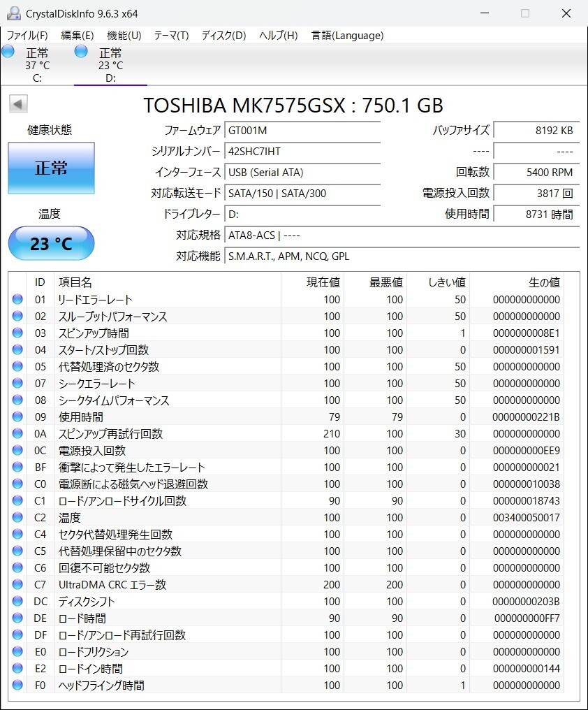The width and height of the screenshot is (588, 710).
Task: Switch to D: drive tab showing 23 °C
Action: [x=110, y=65]
